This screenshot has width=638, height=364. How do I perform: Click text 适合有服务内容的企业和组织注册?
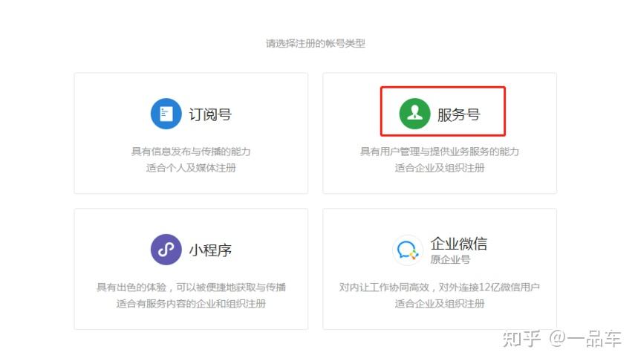point(191,303)
